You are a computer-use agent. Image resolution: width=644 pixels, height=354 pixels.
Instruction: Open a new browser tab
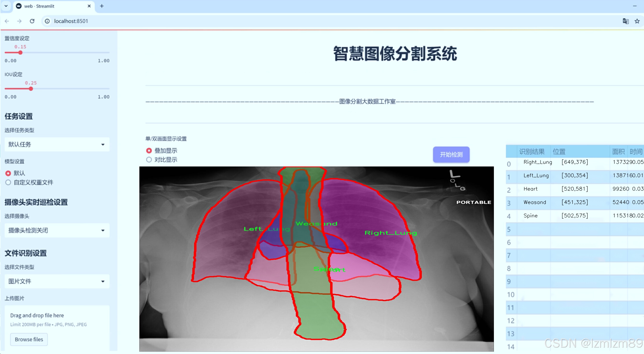pos(102,6)
